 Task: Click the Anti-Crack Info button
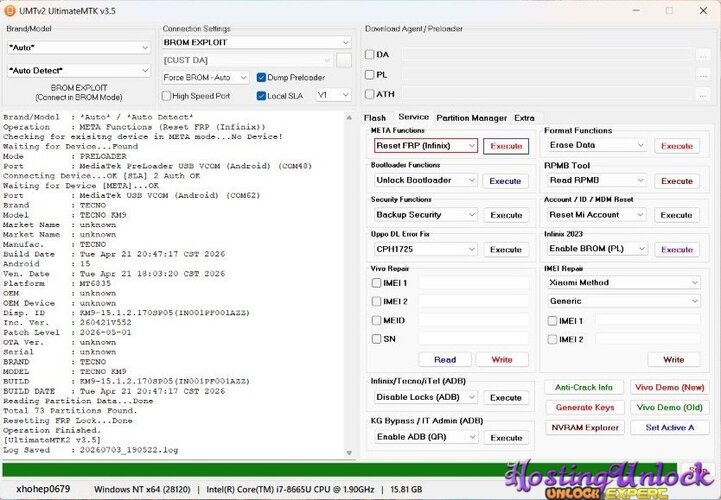click(x=584, y=387)
